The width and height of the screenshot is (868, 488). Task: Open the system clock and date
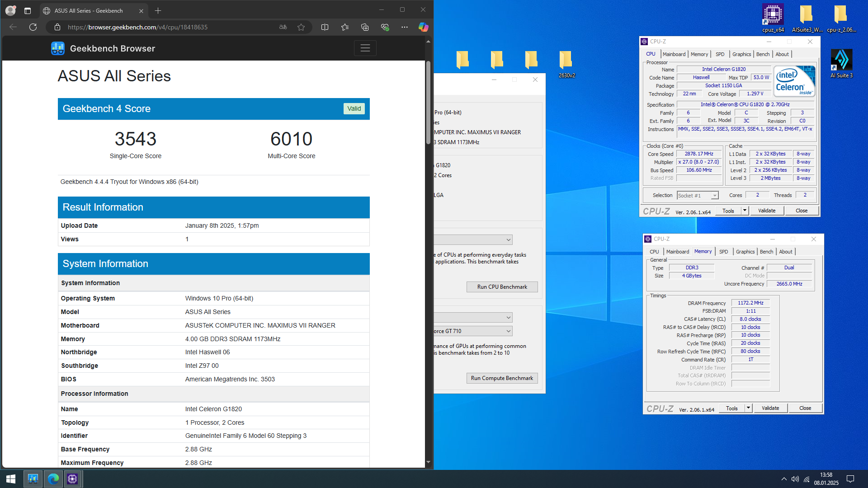[826, 479]
